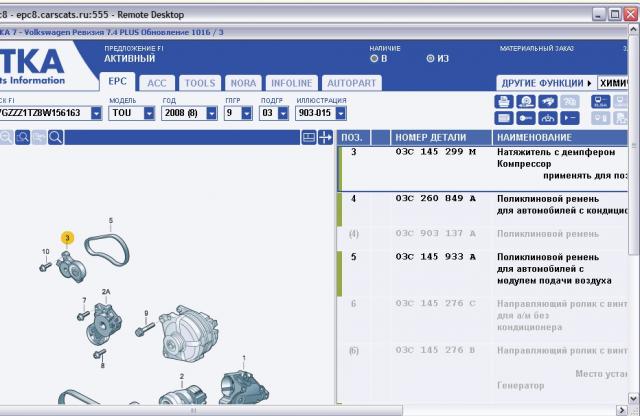The image size is (640, 416).
Task: Click the greyed computer icon below network icon
Action: coord(601,118)
